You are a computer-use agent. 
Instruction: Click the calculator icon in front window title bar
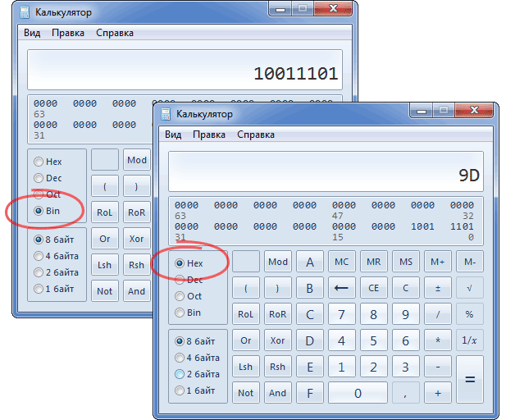[166, 114]
